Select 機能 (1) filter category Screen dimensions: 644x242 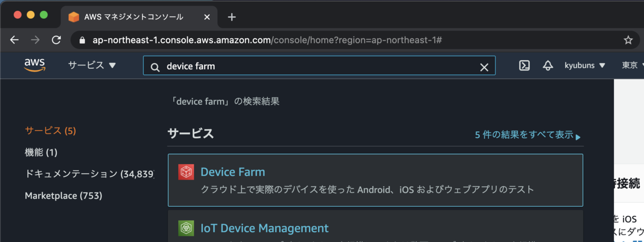coord(41,152)
